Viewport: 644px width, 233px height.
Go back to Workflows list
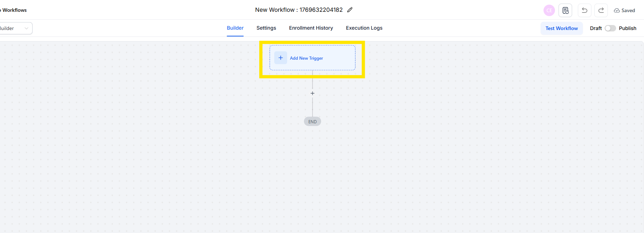pos(14,10)
